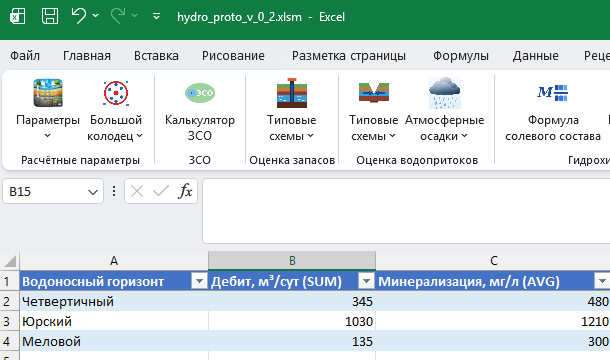Open the Файл menu
This screenshot has width=610, height=360.
[x=25, y=56]
